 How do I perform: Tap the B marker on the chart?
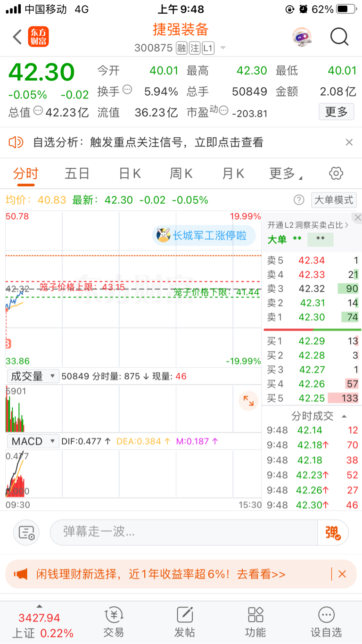point(8,344)
